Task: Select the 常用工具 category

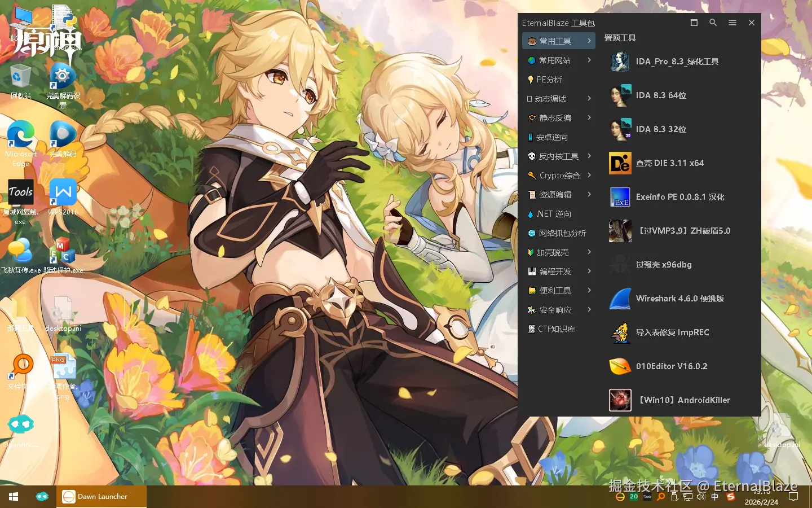Action: pos(559,41)
